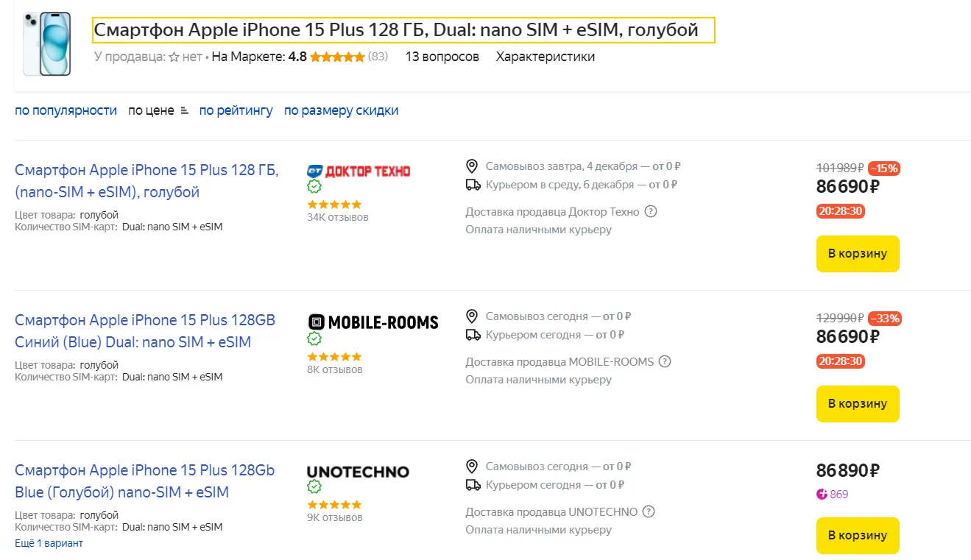Open the Характеристики specifications link

click(x=545, y=57)
